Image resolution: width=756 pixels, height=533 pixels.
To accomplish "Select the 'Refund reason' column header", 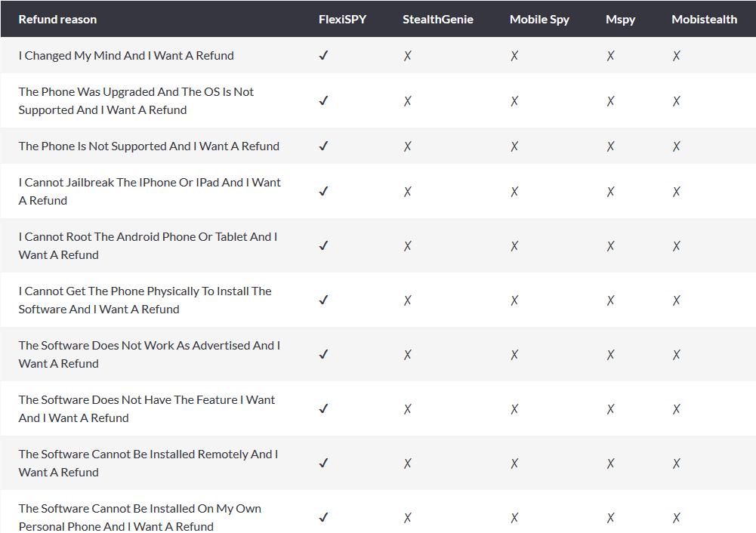I will click(x=57, y=20).
